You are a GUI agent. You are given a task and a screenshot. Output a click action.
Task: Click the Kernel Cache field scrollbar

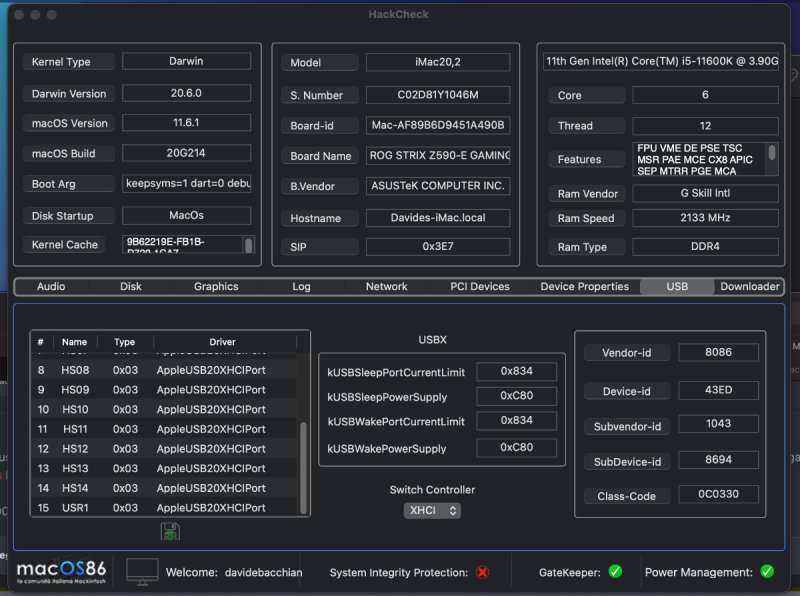248,245
